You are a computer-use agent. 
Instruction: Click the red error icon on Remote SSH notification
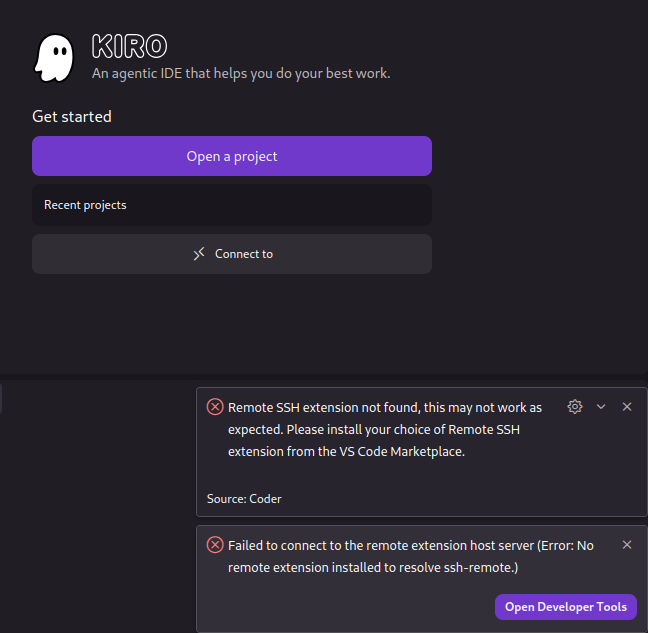click(x=215, y=407)
